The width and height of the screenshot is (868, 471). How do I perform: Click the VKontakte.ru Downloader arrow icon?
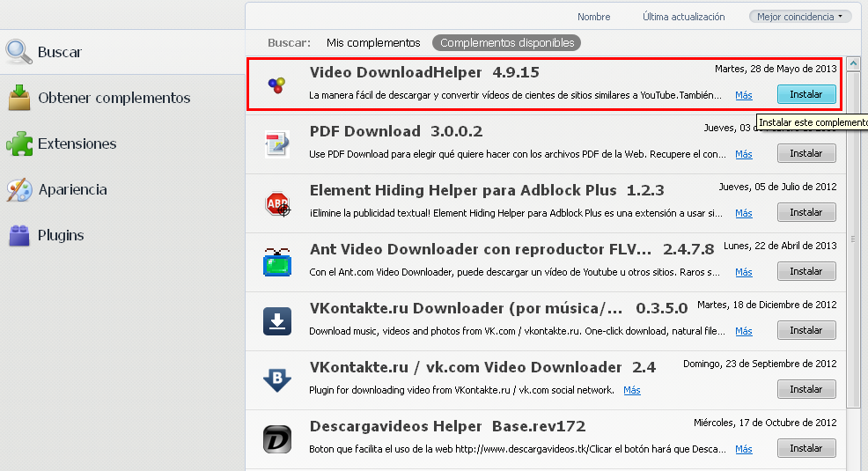point(277,321)
